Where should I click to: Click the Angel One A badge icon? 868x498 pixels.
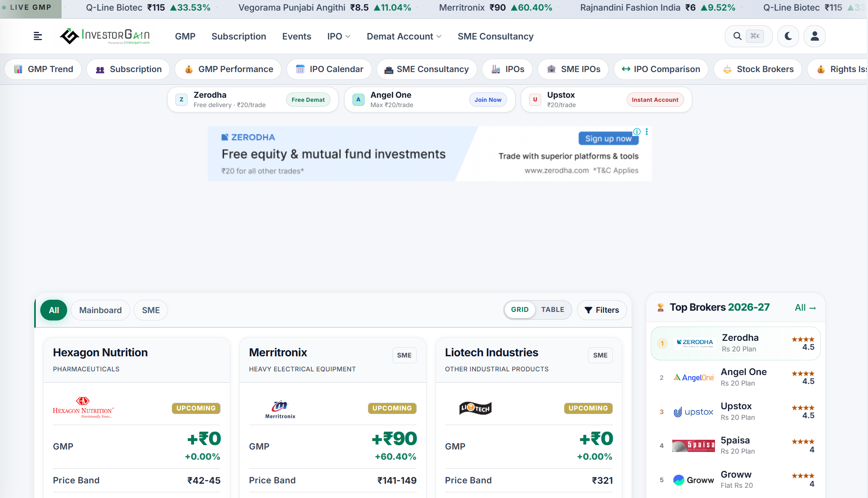point(358,100)
